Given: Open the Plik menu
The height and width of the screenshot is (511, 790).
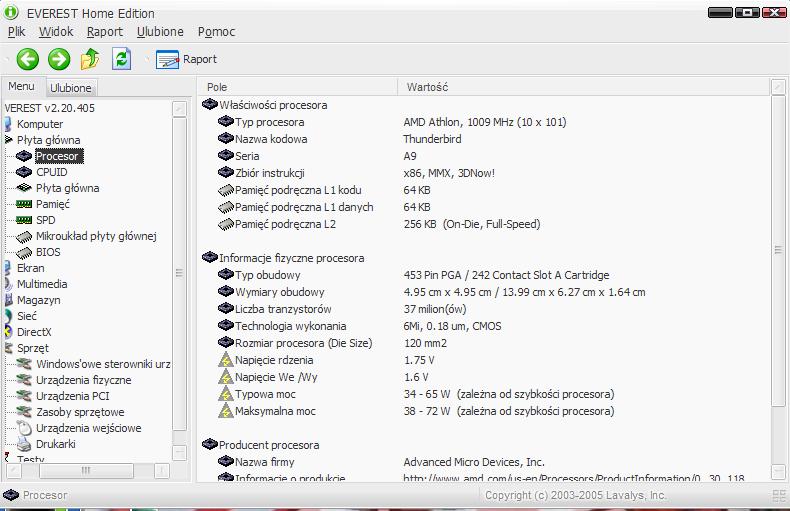Looking at the screenshot, I should click(16, 32).
